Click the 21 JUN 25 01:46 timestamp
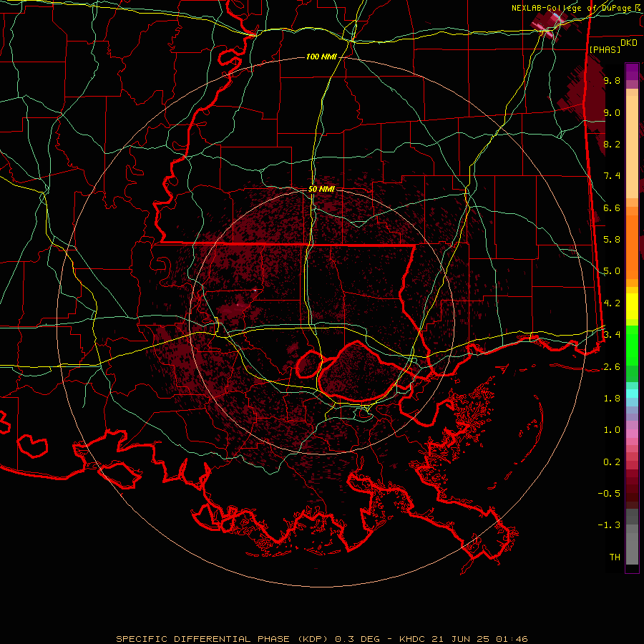The image size is (644, 644). pyautogui.click(x=480, y=639)
